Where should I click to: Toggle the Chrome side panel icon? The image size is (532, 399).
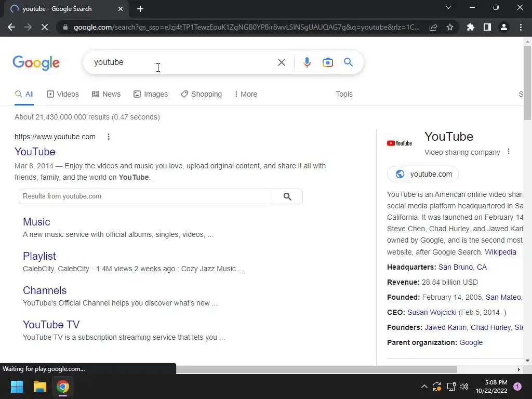[487, 27]
